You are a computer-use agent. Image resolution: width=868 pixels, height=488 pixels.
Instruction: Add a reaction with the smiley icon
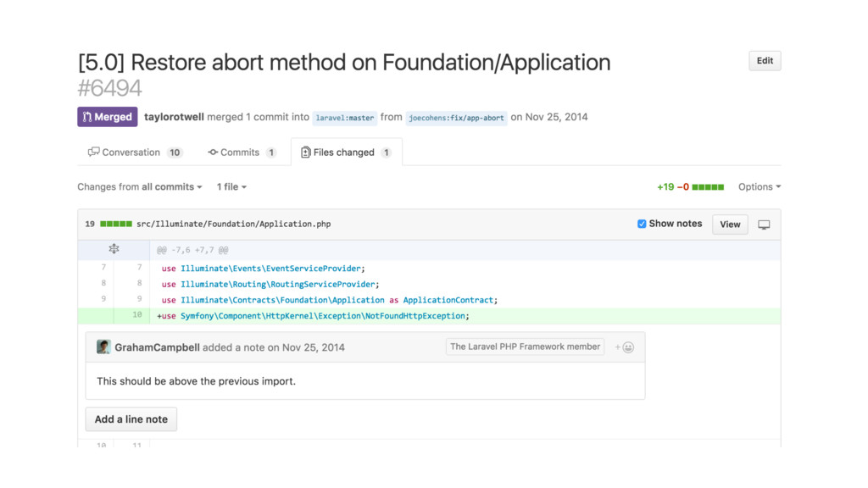[625, 347]
